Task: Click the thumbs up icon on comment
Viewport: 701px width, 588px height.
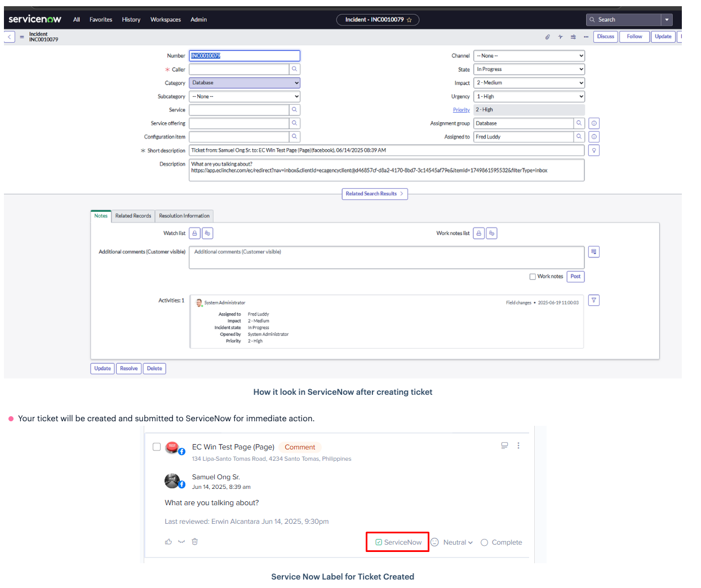Action: pyautogui.click(x=168, y=542)
